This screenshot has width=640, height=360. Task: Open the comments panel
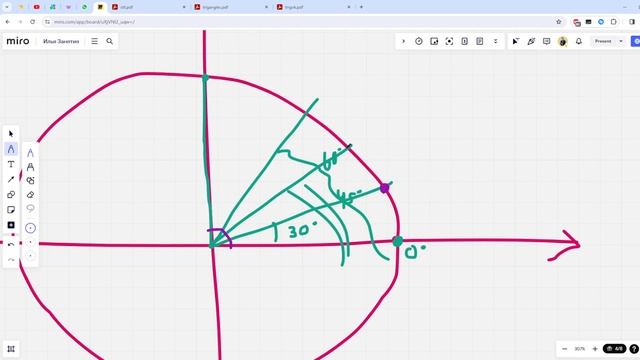[547, 41]
